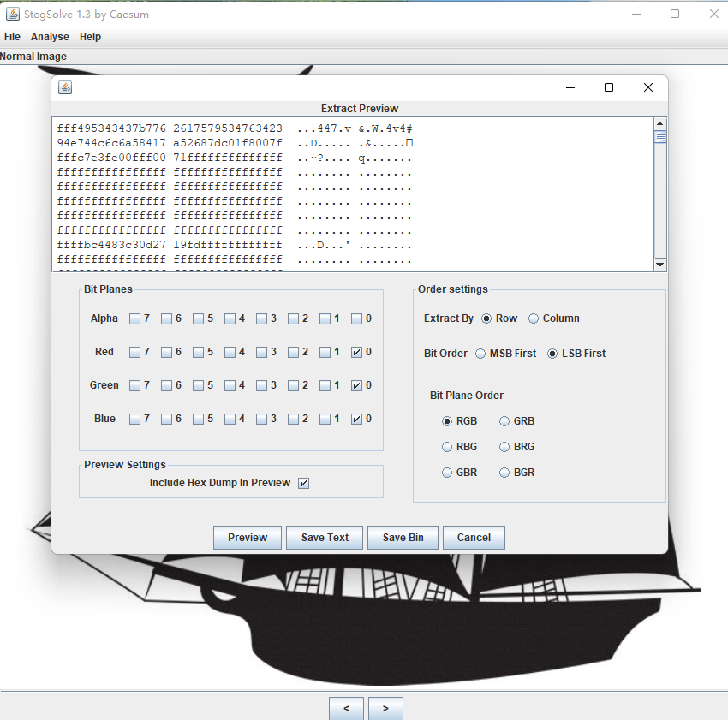
Task: Click hex line starting 94e744c6c6a58417
Action: (x=235, y=143)
